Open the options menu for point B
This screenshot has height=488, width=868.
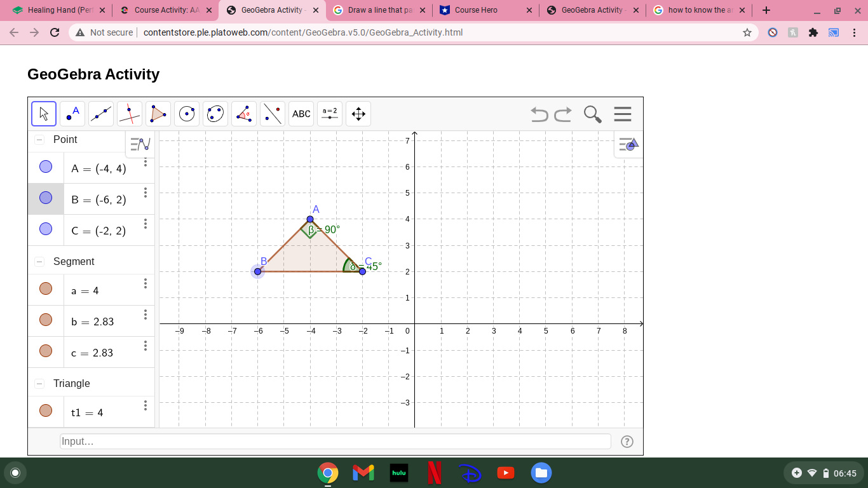point(146,193)
